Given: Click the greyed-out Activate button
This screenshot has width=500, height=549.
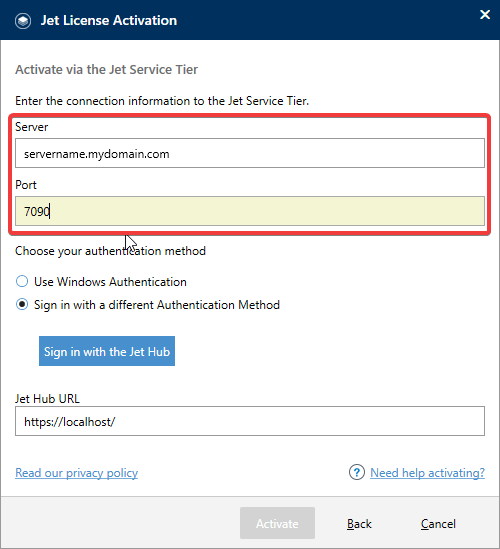Looking at the screenshot, I should click(x=277, y=523).
